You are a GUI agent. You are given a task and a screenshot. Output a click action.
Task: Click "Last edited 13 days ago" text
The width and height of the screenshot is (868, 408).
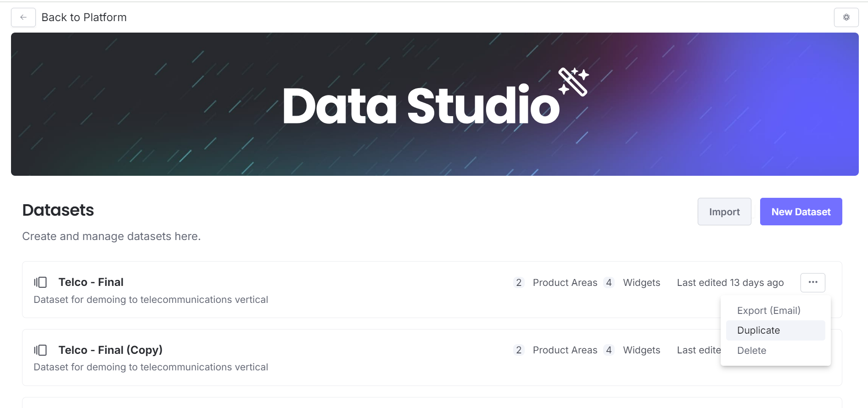click(x=730, y=283)
